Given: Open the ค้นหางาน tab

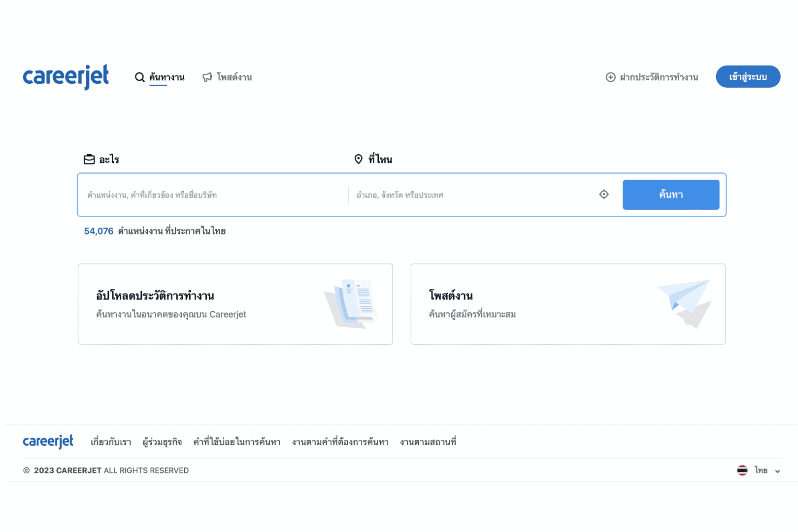Looking at the screenshot, I should pyautogui.click(x=167, y=77).
